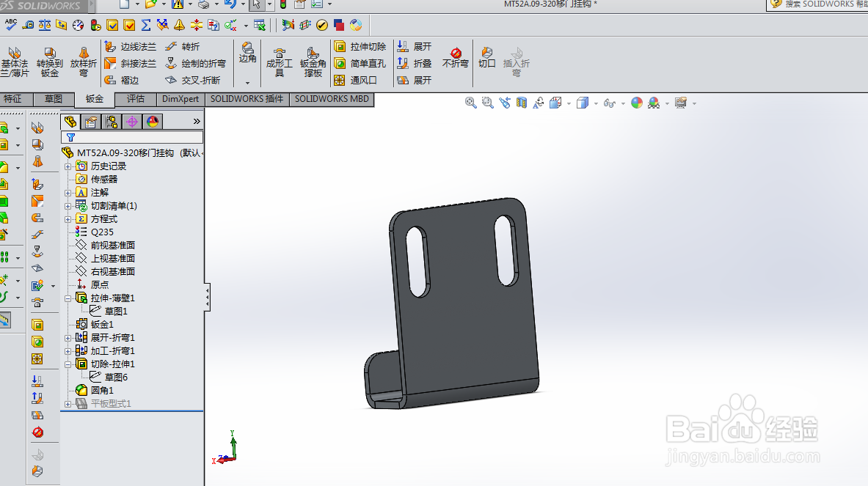Expand more manager tabs chevron

pyautogui.click(x=197, y=121)
